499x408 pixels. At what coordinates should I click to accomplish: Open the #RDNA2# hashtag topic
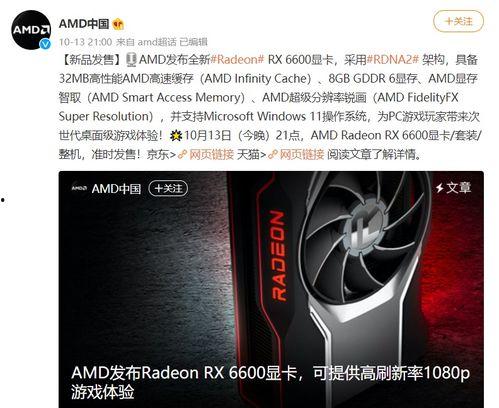click(x=392, y=60)
